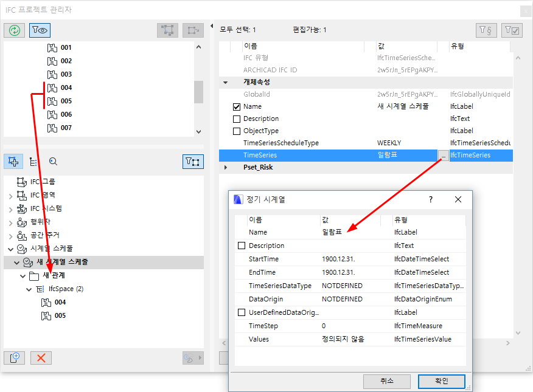Click upper list scroll down arrow

pyautogui.click(x=199, y=132)
